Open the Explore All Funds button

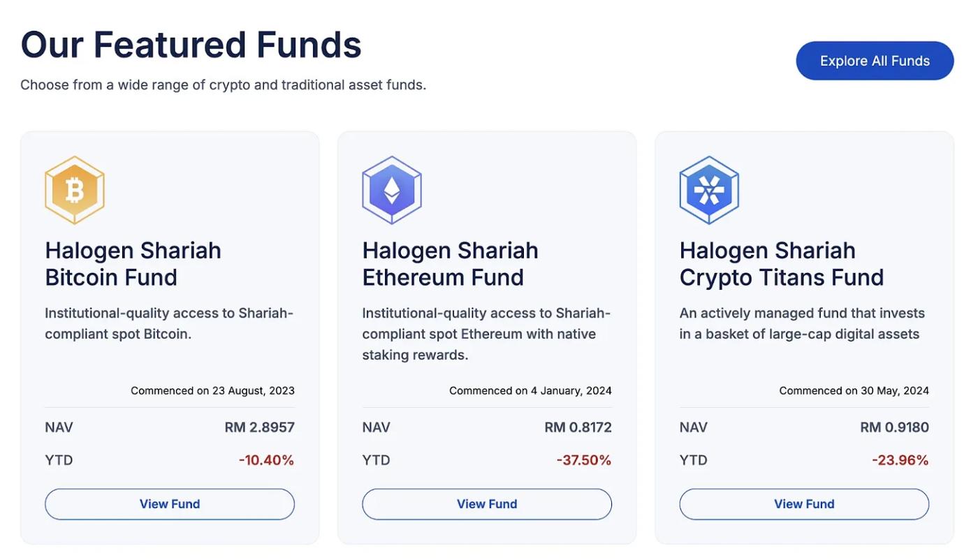(x=875, y=61)
